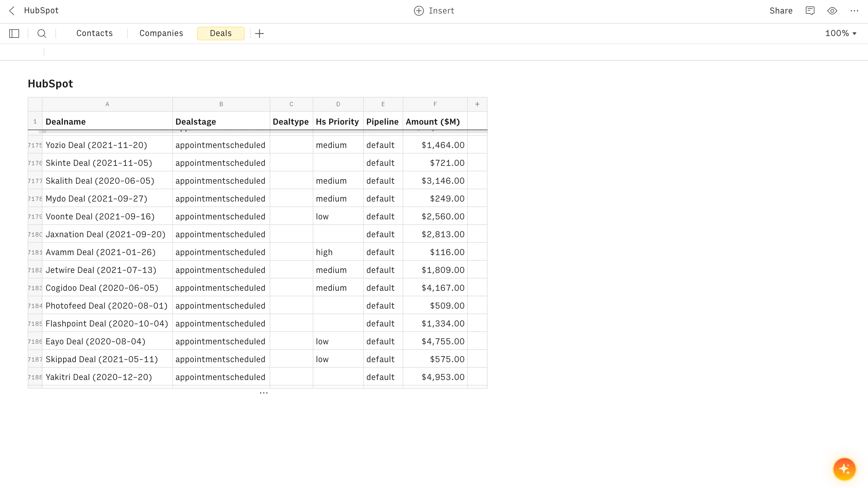The width and height of the screenshot is (868, 488).
Task: Open the three-dot more options menu
Action: click(x=854, y=11)
